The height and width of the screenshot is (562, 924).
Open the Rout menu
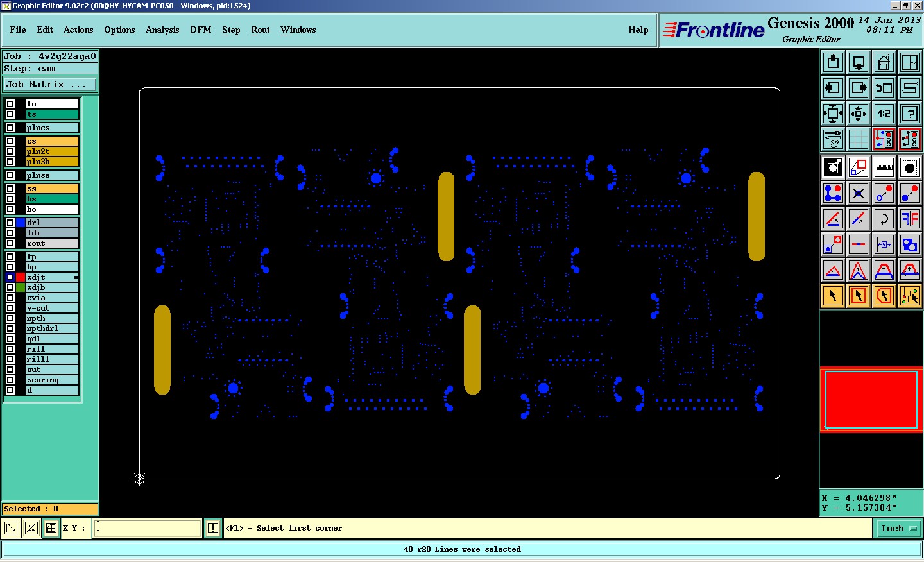pos(261,30)
